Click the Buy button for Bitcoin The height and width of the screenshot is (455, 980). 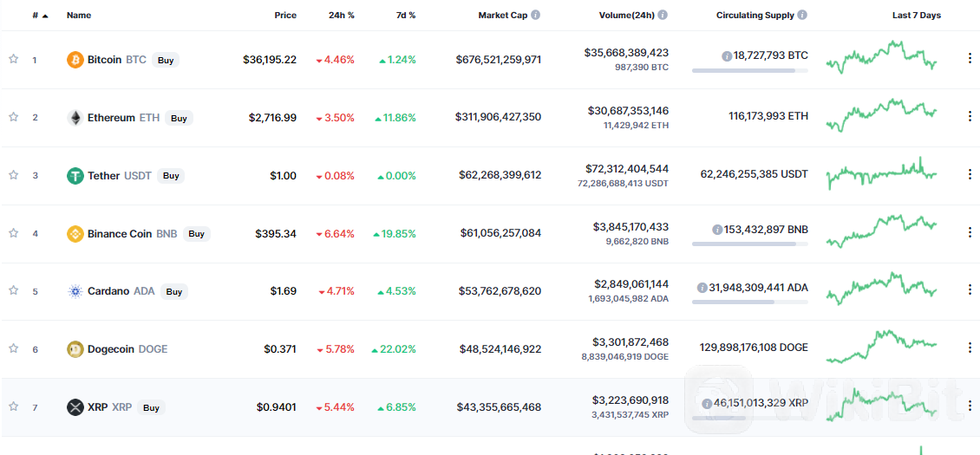coord(166,60)
